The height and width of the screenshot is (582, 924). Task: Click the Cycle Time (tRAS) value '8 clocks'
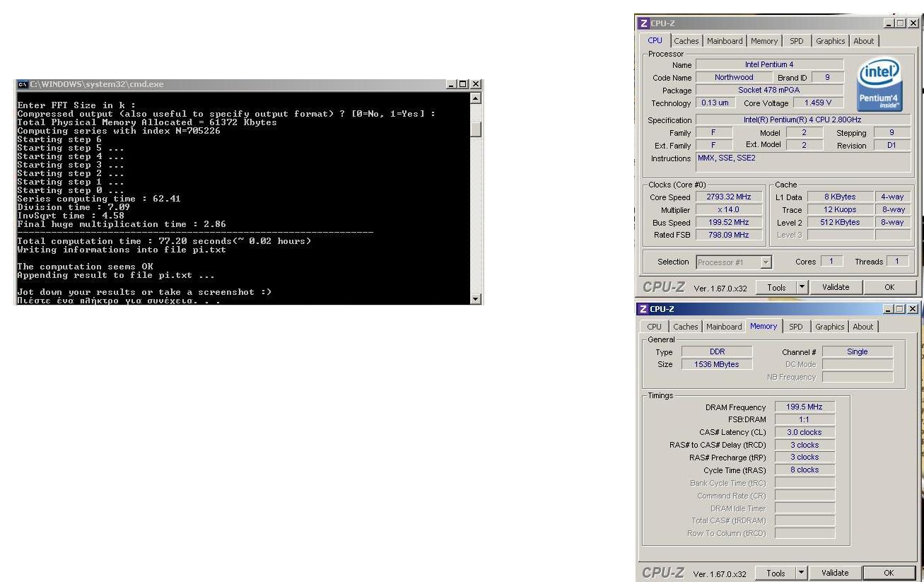tap(805, 470)
